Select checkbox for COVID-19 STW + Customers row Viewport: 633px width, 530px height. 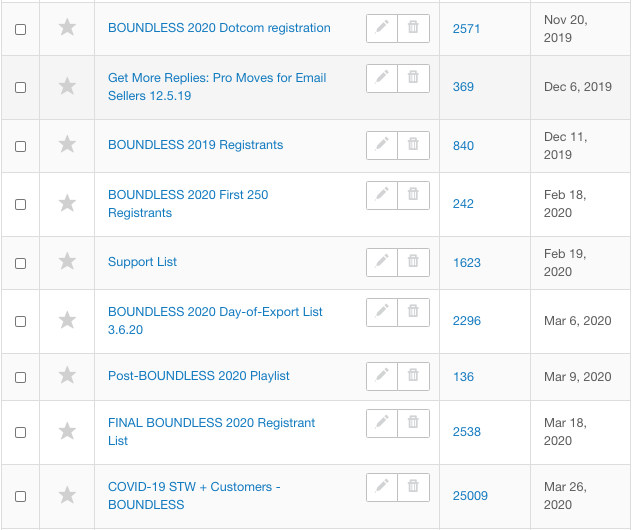click(21, 496)
